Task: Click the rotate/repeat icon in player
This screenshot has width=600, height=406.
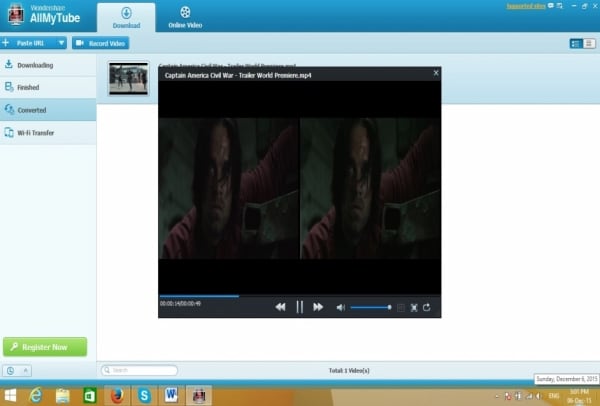Action: 426,307
